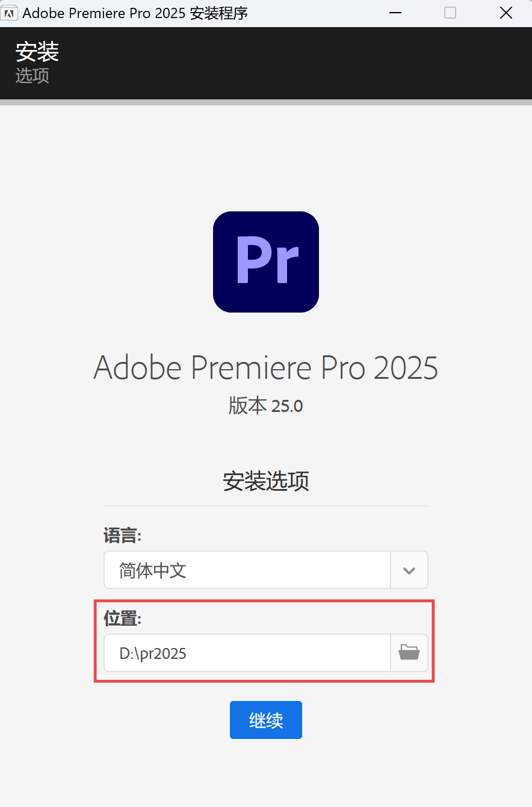
Task: Click the maximize window control
Action: pyautogui.click(x=450, y=13)
